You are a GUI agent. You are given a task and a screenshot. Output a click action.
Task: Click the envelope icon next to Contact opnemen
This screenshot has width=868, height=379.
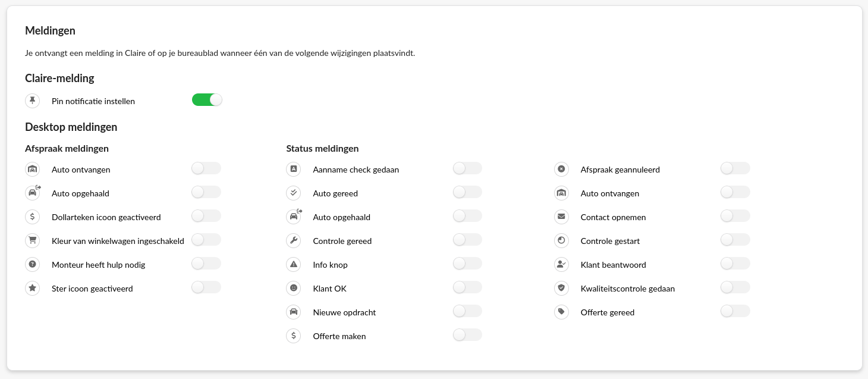561,217
